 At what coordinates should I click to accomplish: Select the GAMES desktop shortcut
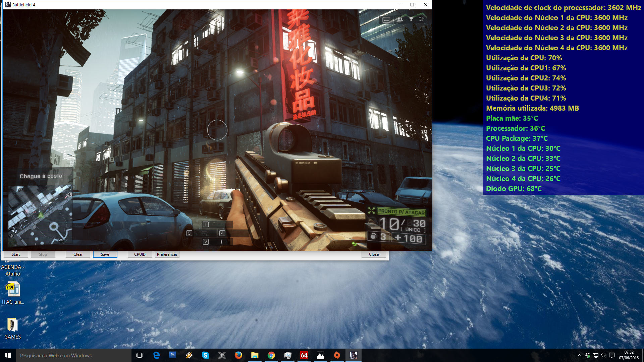coord(12,328)
